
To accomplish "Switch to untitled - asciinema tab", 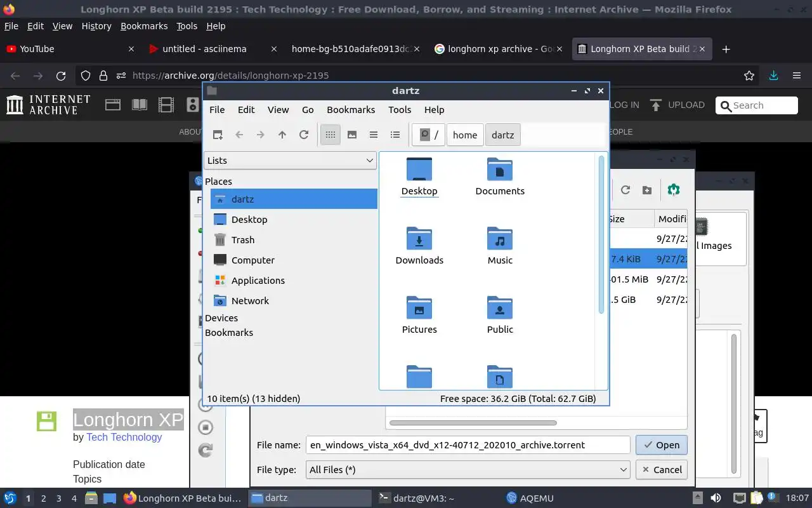I will pos(213,49).
